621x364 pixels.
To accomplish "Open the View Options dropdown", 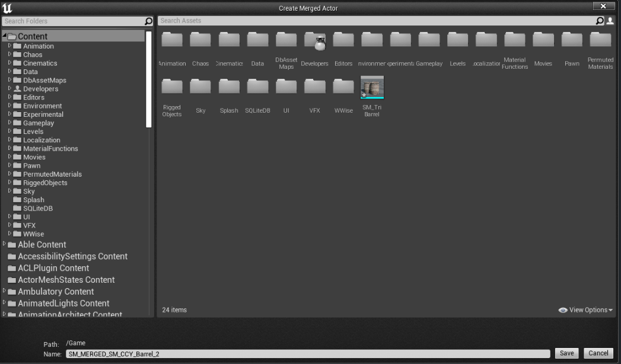I will (x=585, y=310).
